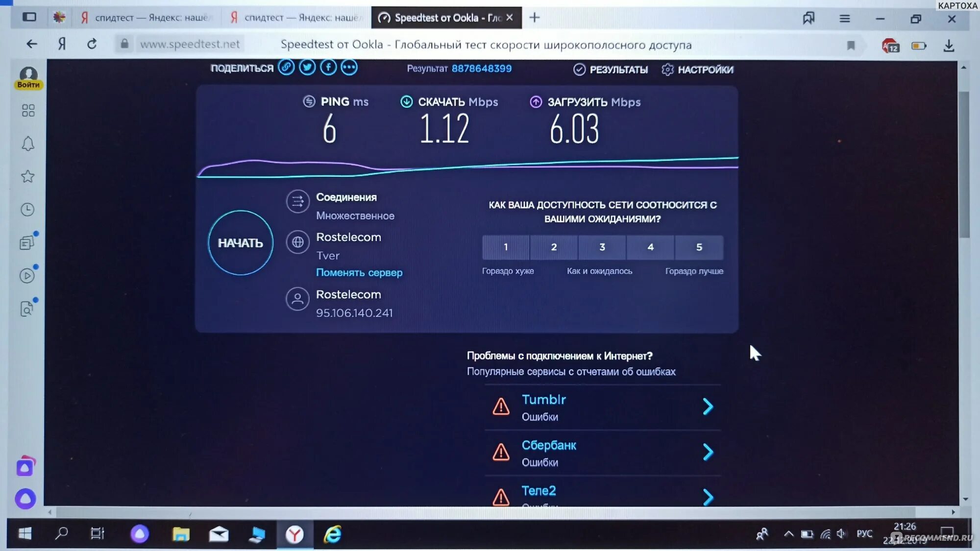Expand the Сбербанк error report row

708,452
